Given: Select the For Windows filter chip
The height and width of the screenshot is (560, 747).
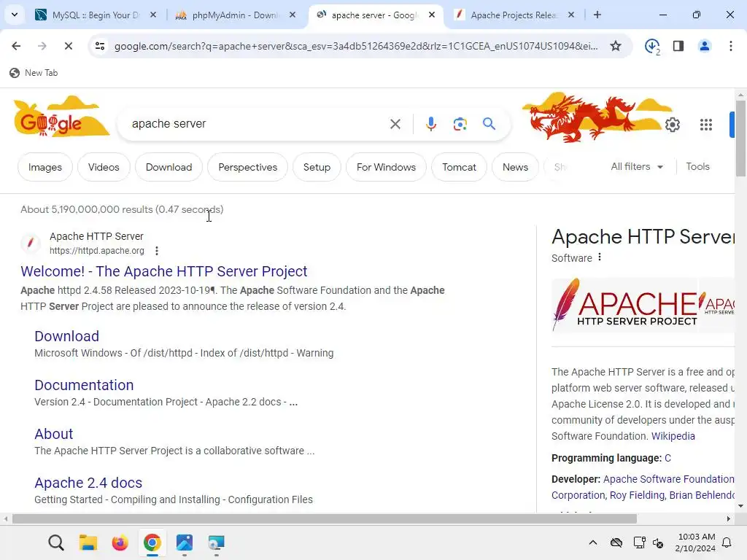Looking at the screenshot, I should pos(386,167).
